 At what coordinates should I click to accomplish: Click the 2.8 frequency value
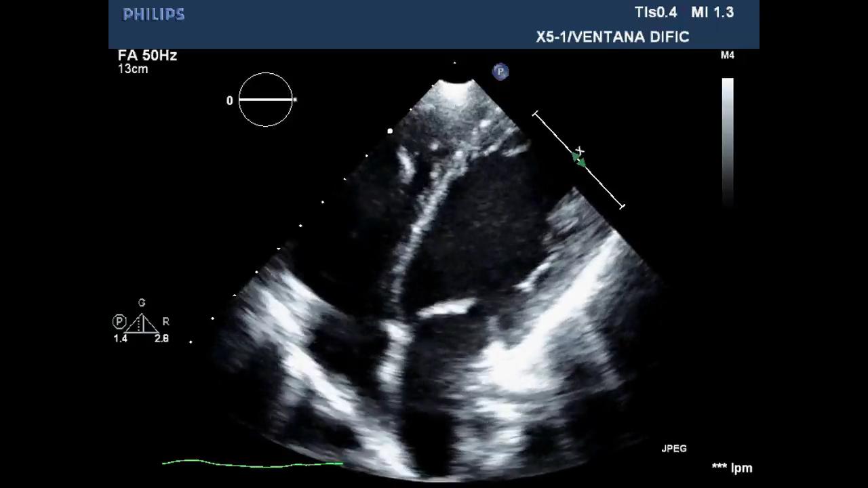coord(161,338)
